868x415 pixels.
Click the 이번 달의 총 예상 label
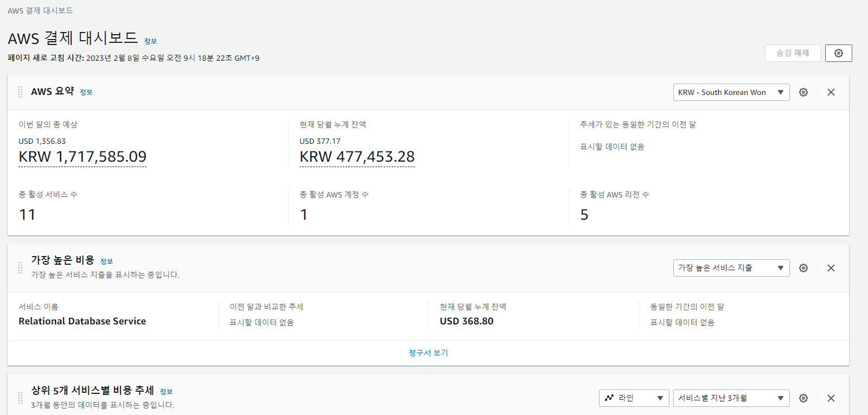(48, 125)
